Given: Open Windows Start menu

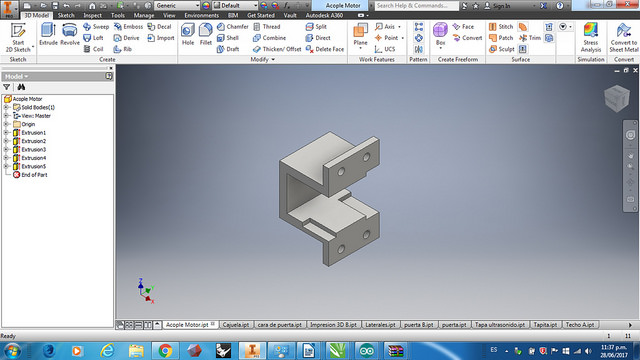Looking at the screenshot, I should click(12, 351).
